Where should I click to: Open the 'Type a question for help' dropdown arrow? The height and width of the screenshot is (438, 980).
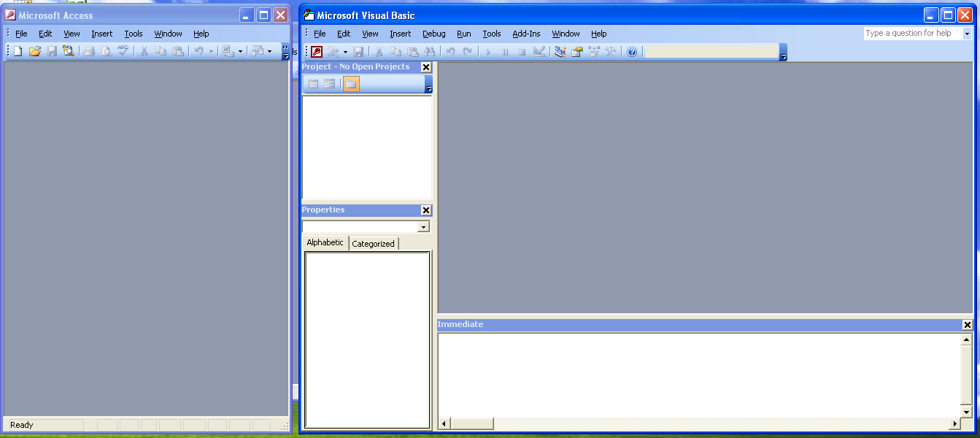pyautogui.click(x=968, y=34)
